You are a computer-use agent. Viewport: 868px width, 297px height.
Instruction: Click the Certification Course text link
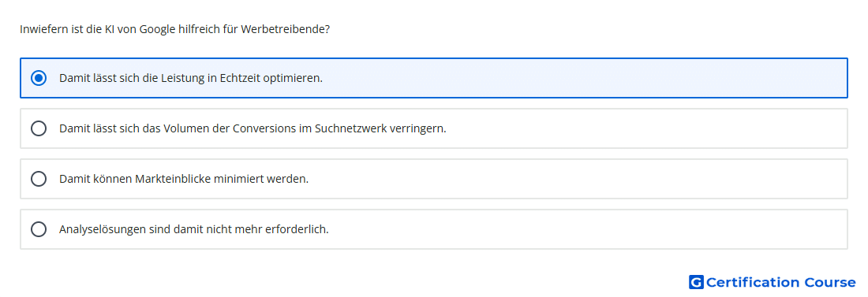(780, 283)
